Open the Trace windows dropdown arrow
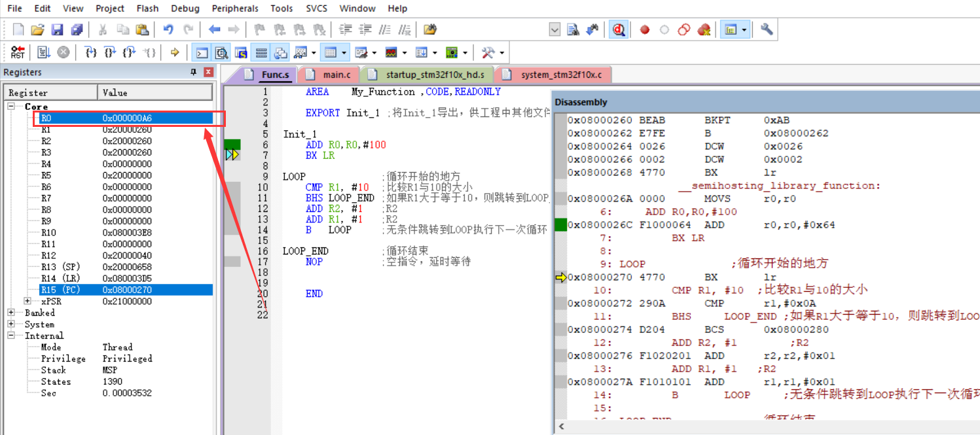 pos(435,52)
